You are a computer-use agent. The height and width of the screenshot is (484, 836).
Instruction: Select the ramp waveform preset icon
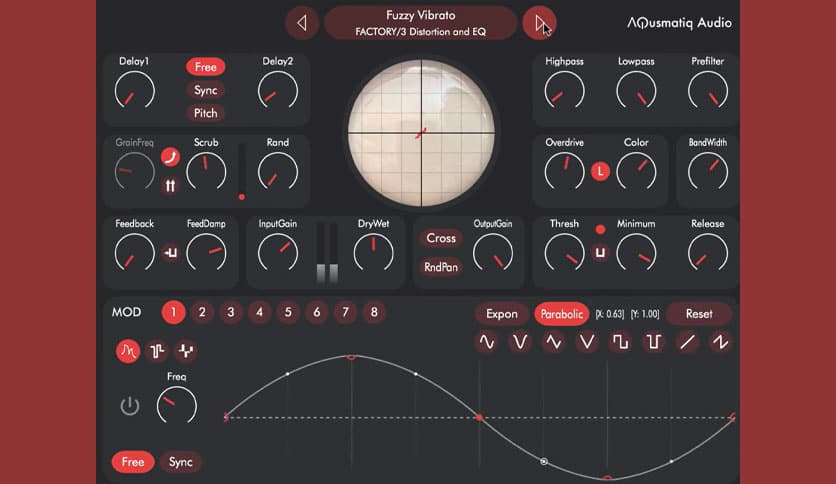(x=687, y=342)
